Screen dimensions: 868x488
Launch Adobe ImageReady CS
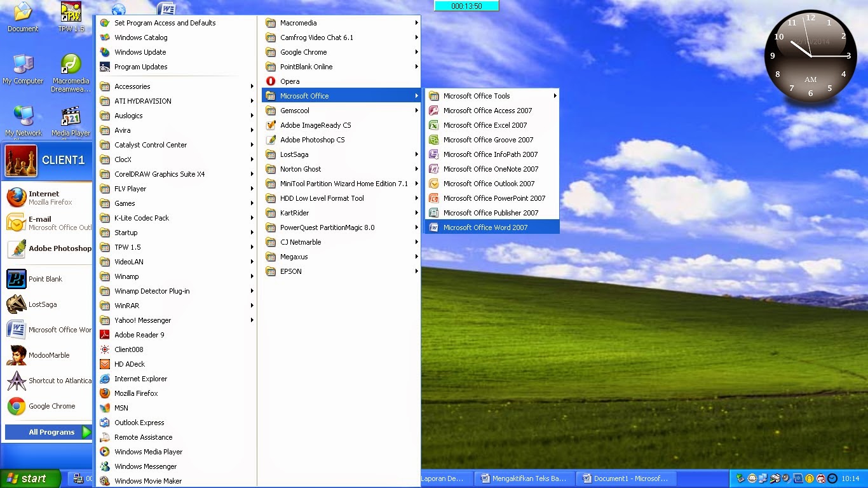[341, 125]
